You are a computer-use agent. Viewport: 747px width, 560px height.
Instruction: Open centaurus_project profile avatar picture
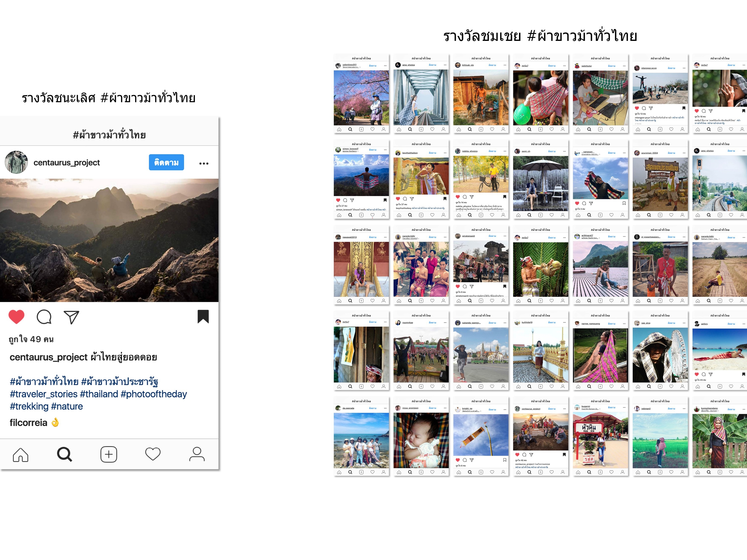coord(16,162)
